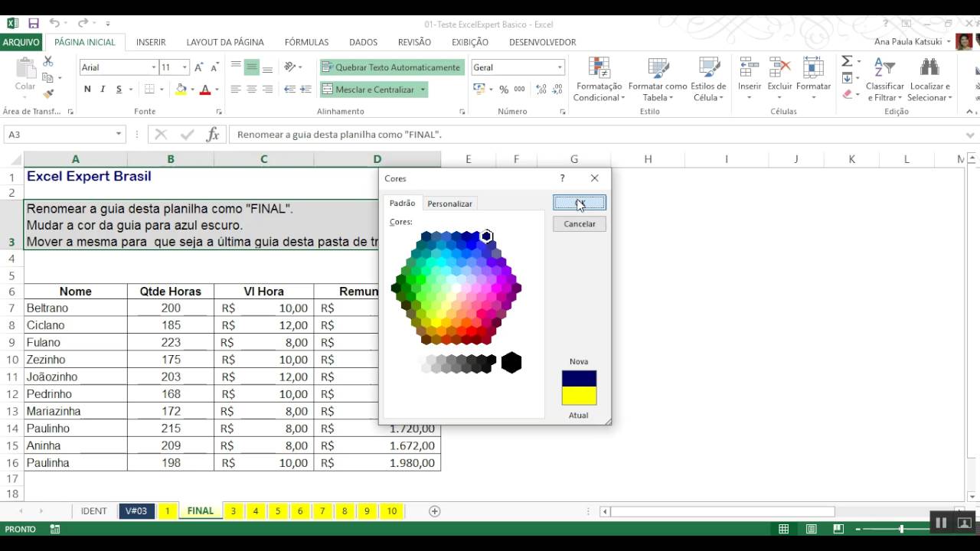Click the decrease indent icon
Image resolution: width=980 pixels, height=551 pixels.
point(289,90)
